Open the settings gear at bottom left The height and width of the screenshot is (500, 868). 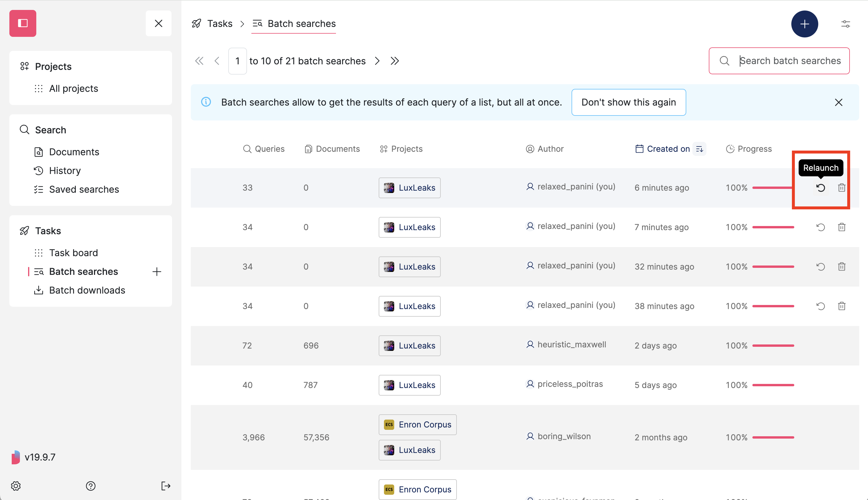click(16, 486)
